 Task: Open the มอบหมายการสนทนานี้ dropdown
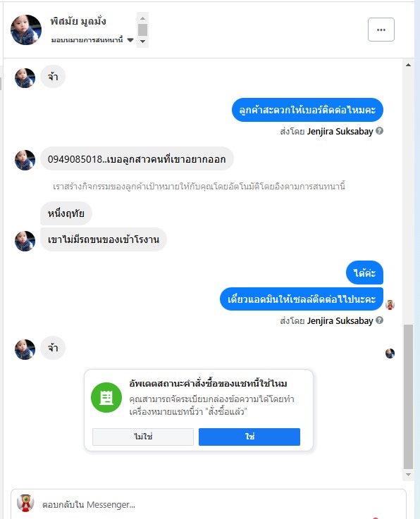click(92, 40)
